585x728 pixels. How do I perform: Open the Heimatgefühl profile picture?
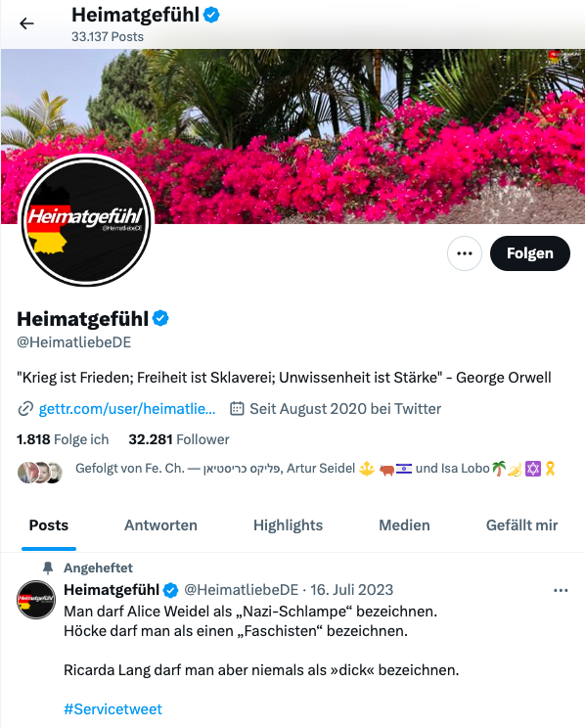coord(86,220)
